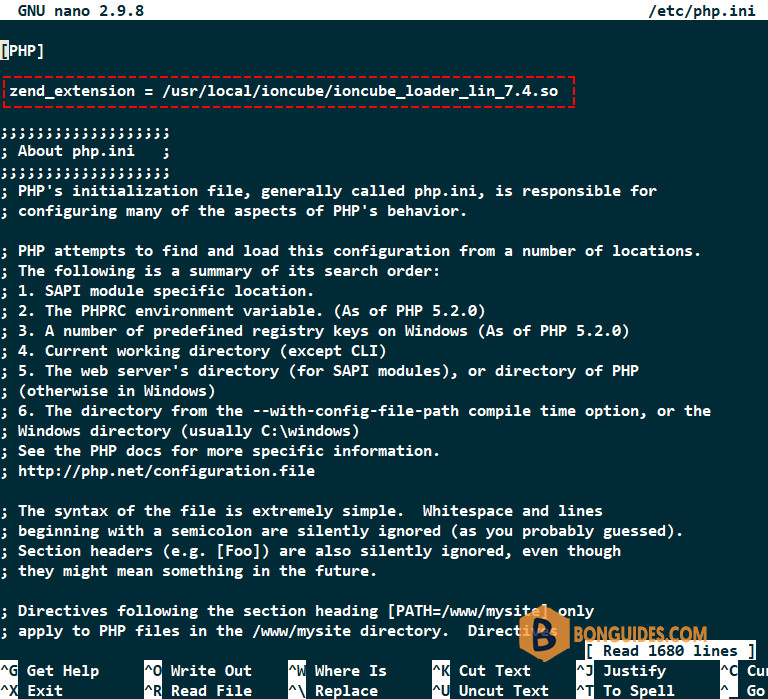
Task: Select the Uncut Text shortcut
Action: coord(490,690)
